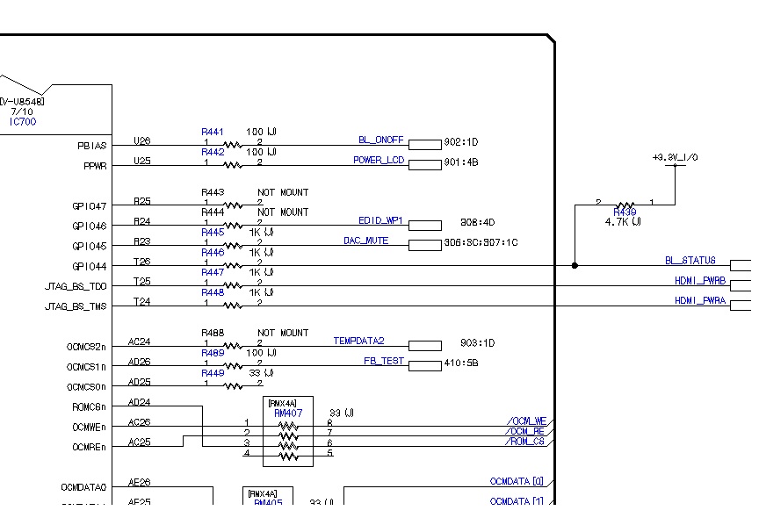759x532 pixels.
Task: Select the FB_TEST net label
Action: click(x=383, y=361)
